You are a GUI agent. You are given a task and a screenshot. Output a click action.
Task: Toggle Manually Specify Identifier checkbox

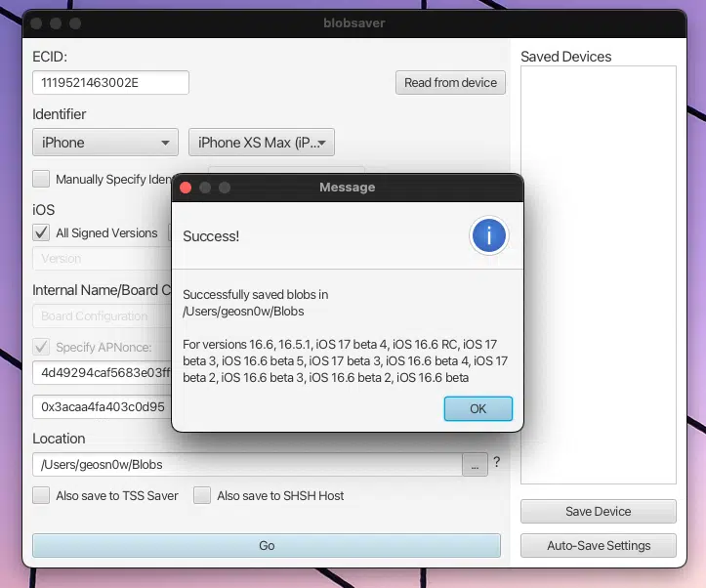pos(41,179)
